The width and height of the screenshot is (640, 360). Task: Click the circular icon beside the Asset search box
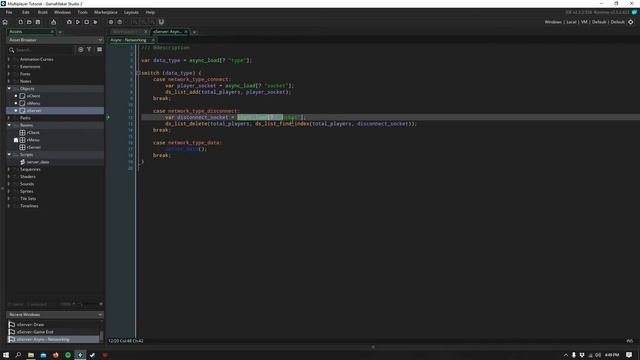coord(81,49)
